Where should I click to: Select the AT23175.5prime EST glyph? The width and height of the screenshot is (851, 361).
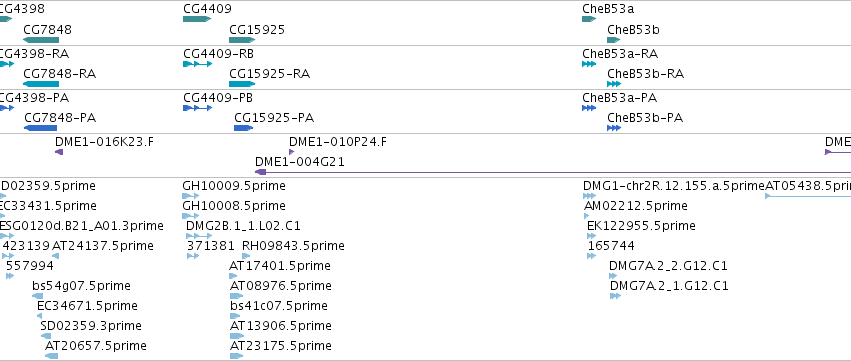coord(236,356)
